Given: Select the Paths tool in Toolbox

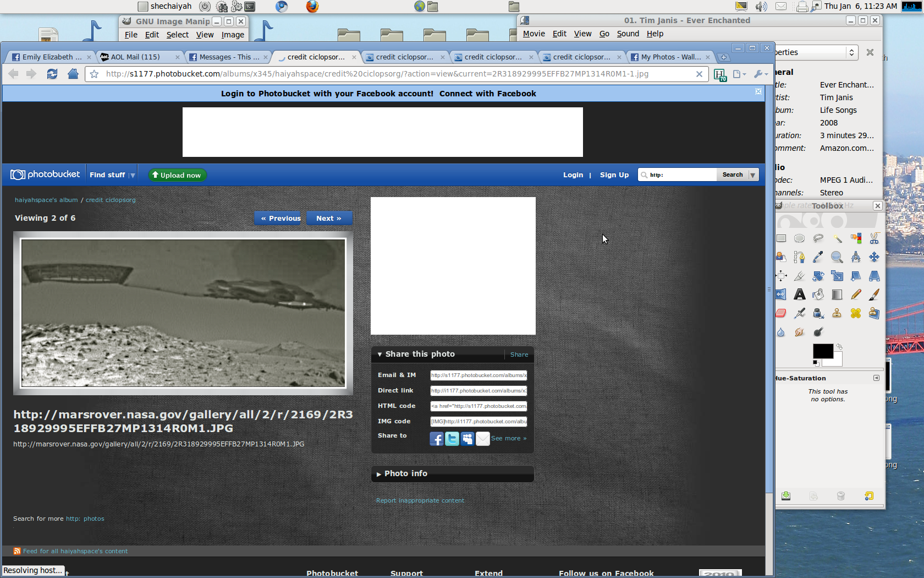Looking at the screenshot, I should click(x=800, y=257).
